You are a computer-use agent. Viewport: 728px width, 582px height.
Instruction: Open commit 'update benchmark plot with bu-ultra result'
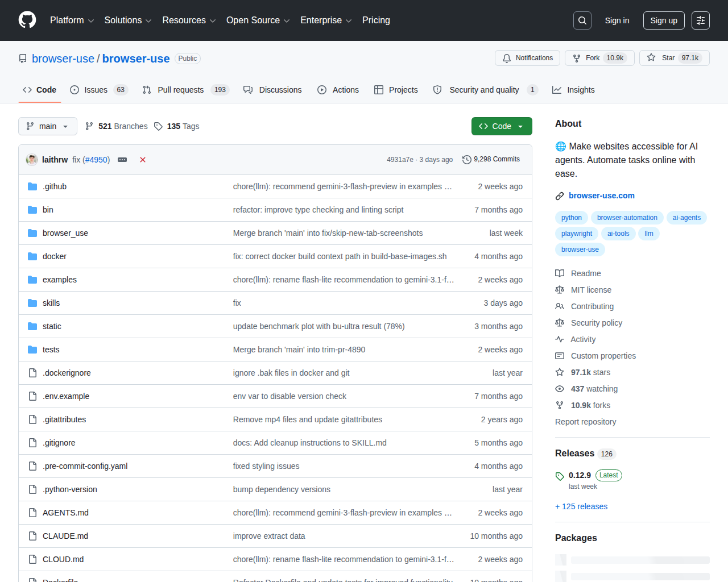319,326
